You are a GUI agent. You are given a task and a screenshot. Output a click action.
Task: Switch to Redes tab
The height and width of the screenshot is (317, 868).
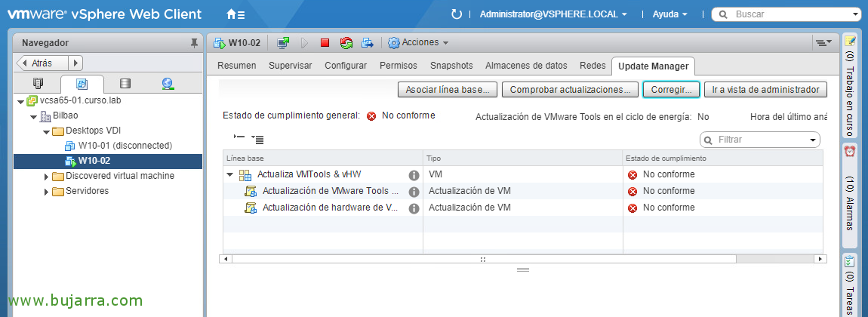[593, 65]
